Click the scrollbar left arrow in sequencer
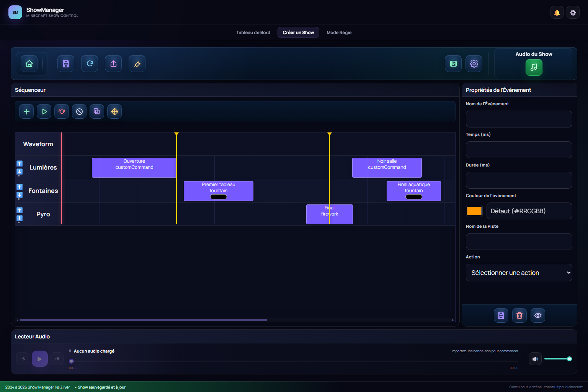 pos(17,320)
